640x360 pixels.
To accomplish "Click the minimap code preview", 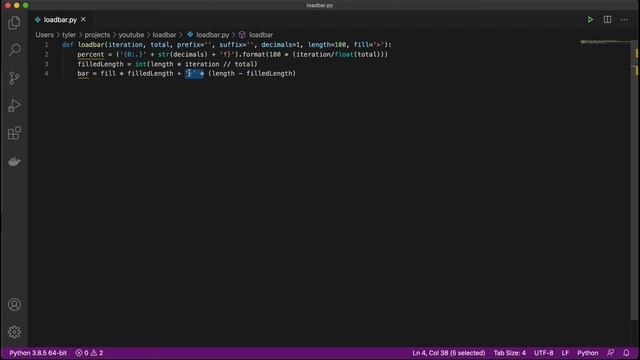I will point(605,42).
